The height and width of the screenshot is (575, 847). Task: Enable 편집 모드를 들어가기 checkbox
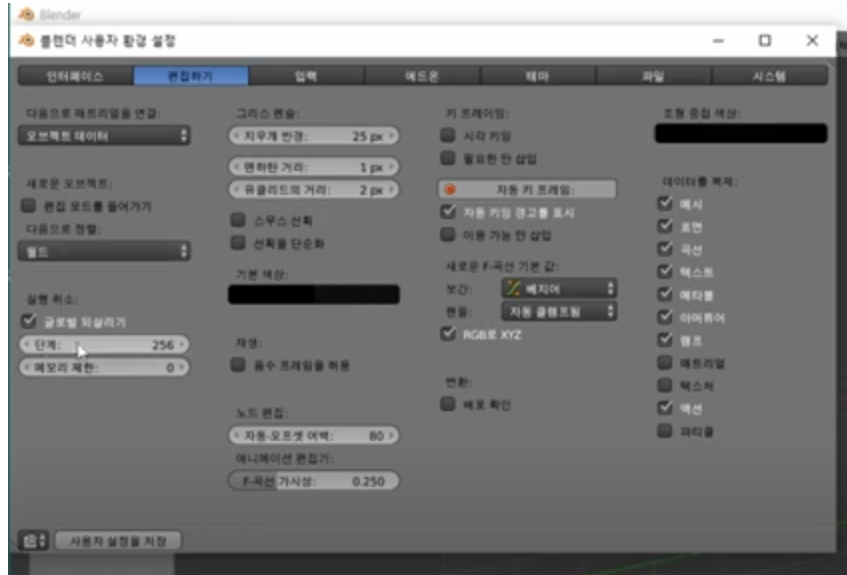coord(29,205)
